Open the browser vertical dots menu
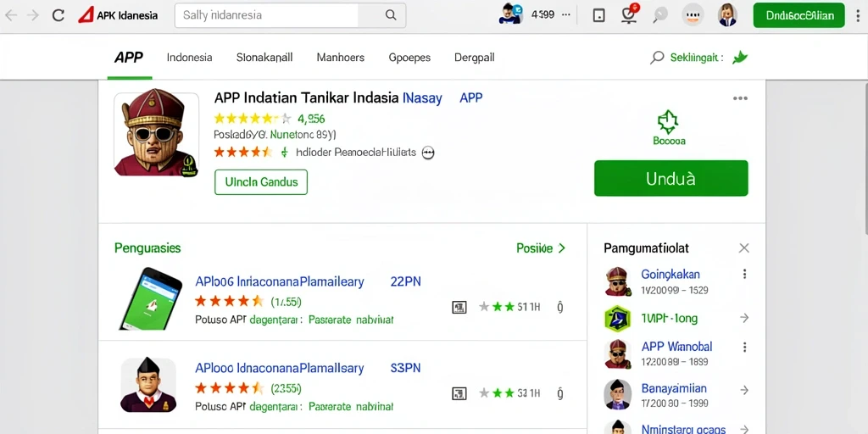 [x=858, y=15]
